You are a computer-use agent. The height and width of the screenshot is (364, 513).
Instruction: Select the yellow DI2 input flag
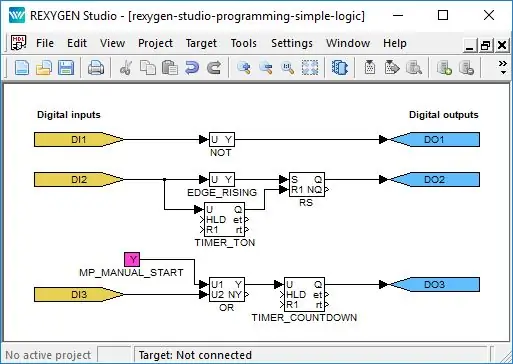[x=79, y=180]
